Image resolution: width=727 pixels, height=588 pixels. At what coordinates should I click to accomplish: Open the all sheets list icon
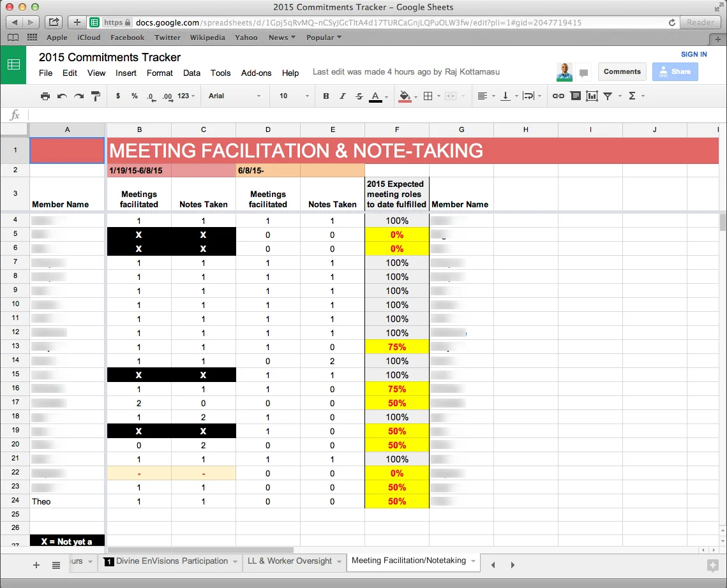[x=56, y=565]
